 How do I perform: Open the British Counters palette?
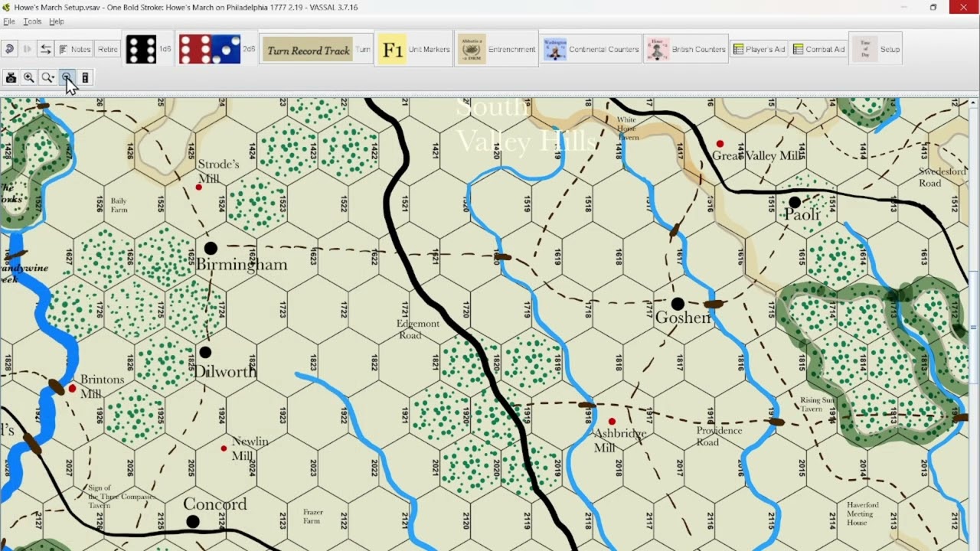pyautogui.click(x=686, y=49)
